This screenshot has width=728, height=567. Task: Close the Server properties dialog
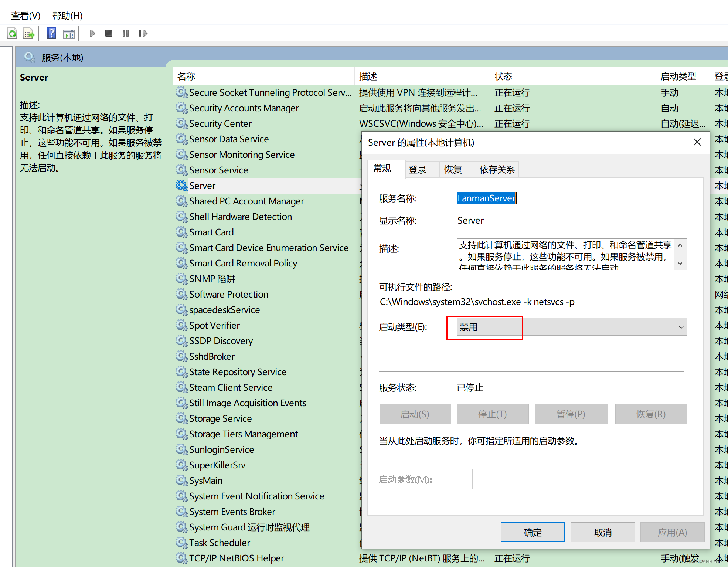pos(697,142)
